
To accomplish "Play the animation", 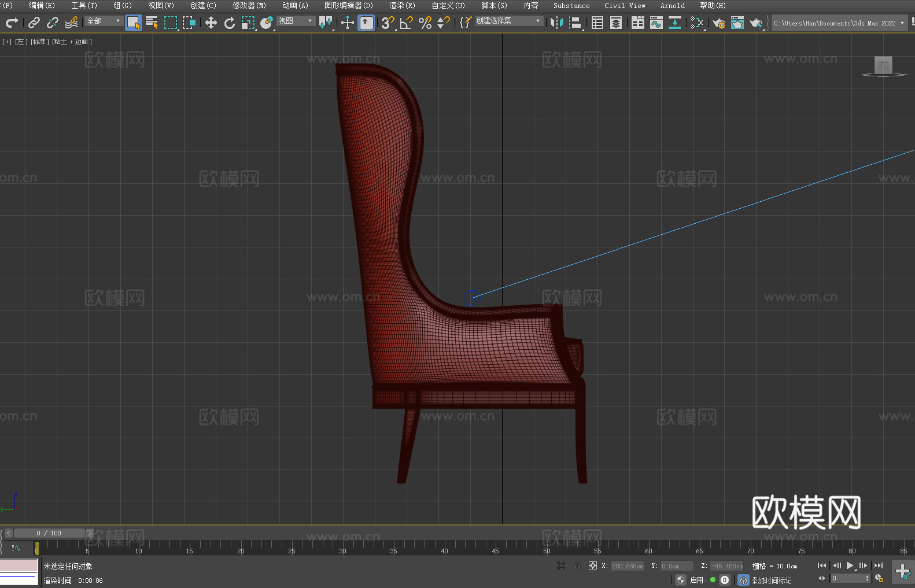I will 850,565.
